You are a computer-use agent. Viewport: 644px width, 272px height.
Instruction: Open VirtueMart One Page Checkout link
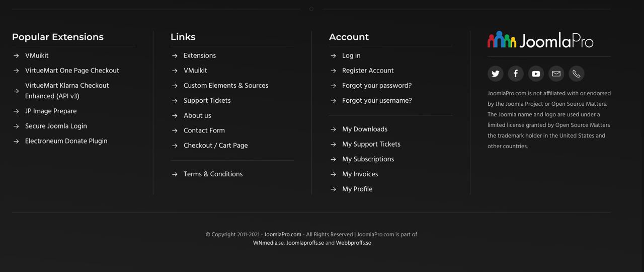[x=72, y=71]
